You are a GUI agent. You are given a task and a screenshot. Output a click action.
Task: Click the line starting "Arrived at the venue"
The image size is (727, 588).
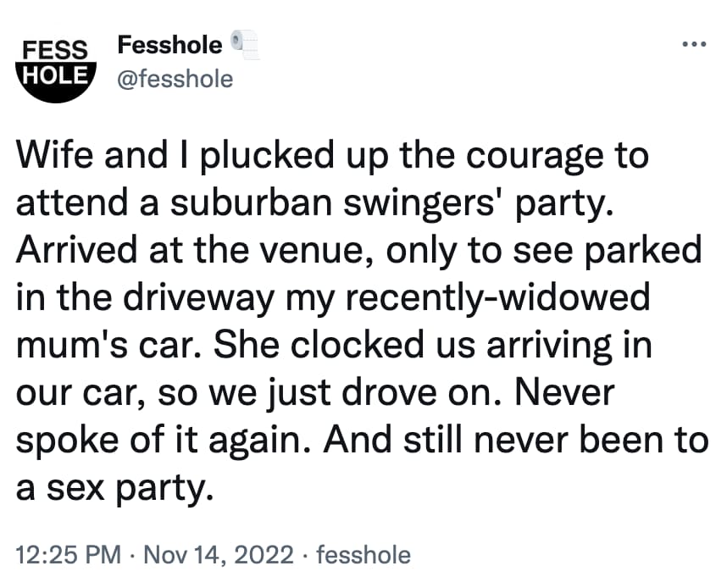click(356, 252)
